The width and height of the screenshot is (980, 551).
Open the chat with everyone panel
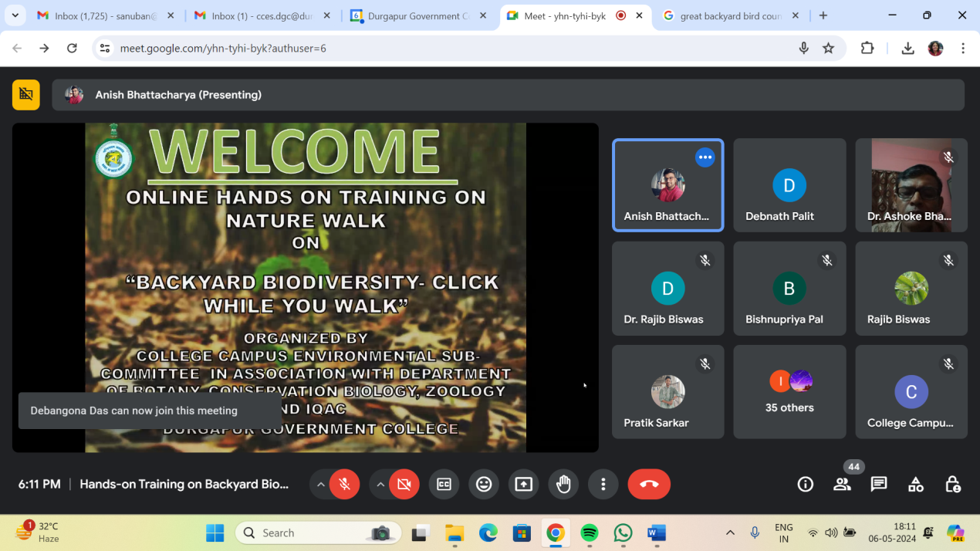[878, 484]
